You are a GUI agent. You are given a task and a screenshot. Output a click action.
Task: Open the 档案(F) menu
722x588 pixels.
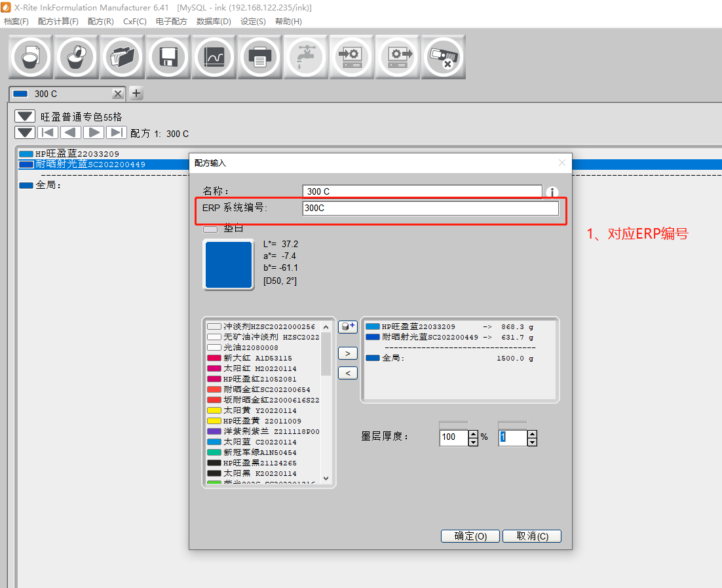click(16, 22)
